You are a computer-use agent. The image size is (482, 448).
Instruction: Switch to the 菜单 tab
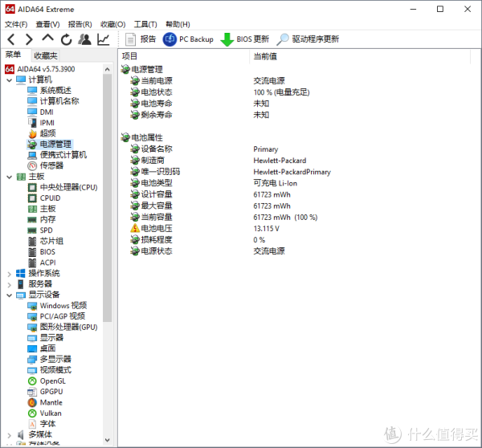[13, 55]
